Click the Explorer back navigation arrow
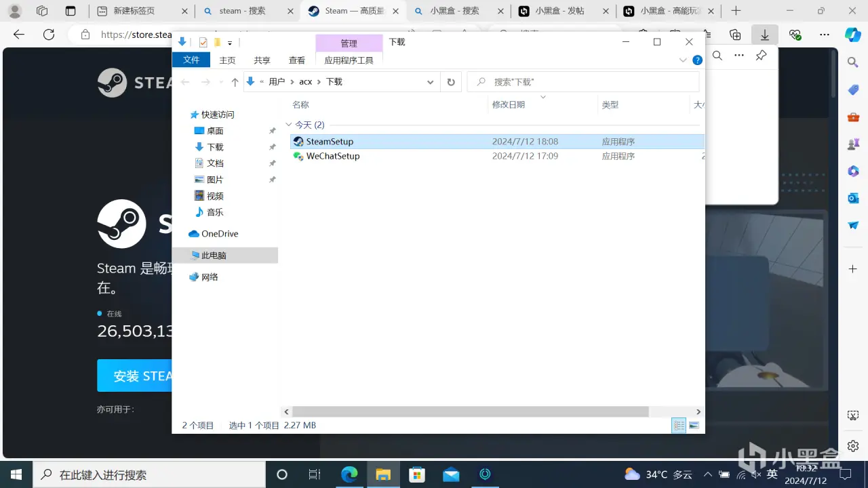The width and height of the screenshot is (868, 488). [x=185, y=82]
